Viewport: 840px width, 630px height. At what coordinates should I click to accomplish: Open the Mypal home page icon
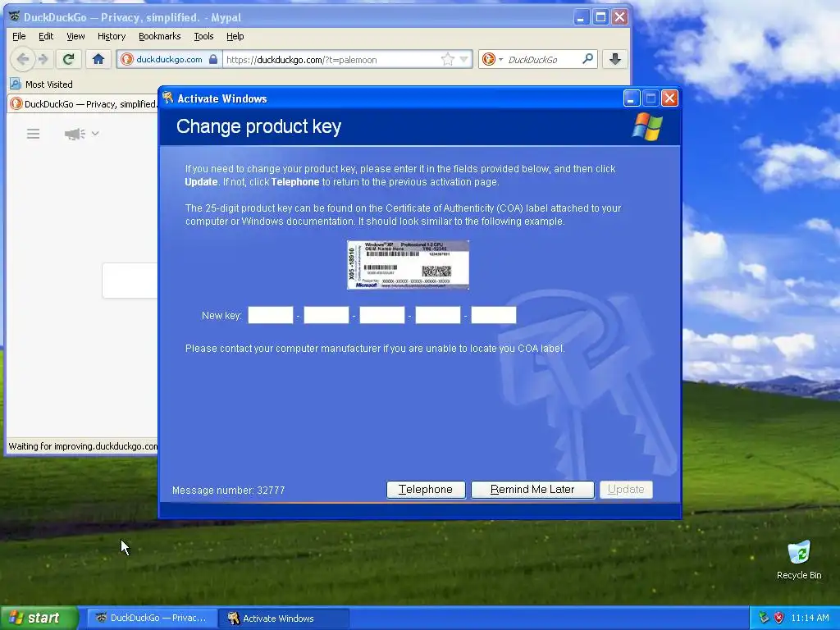click(98, 59)
